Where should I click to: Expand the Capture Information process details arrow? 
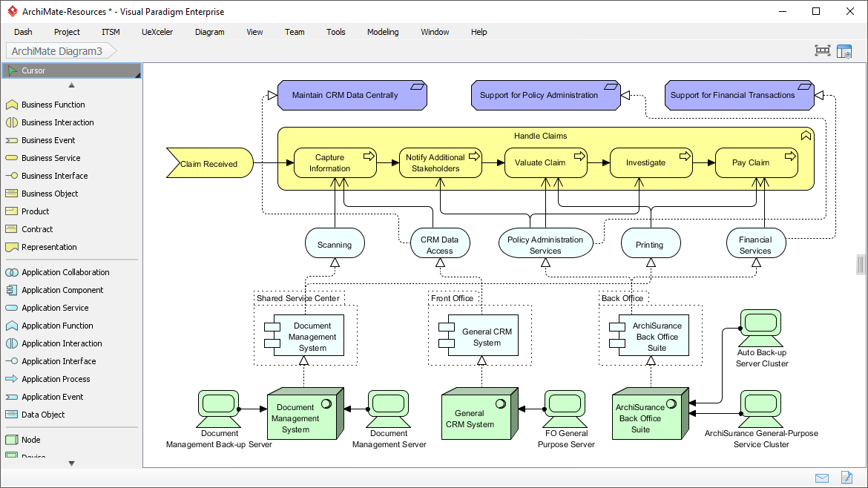[x=369, y=156]
